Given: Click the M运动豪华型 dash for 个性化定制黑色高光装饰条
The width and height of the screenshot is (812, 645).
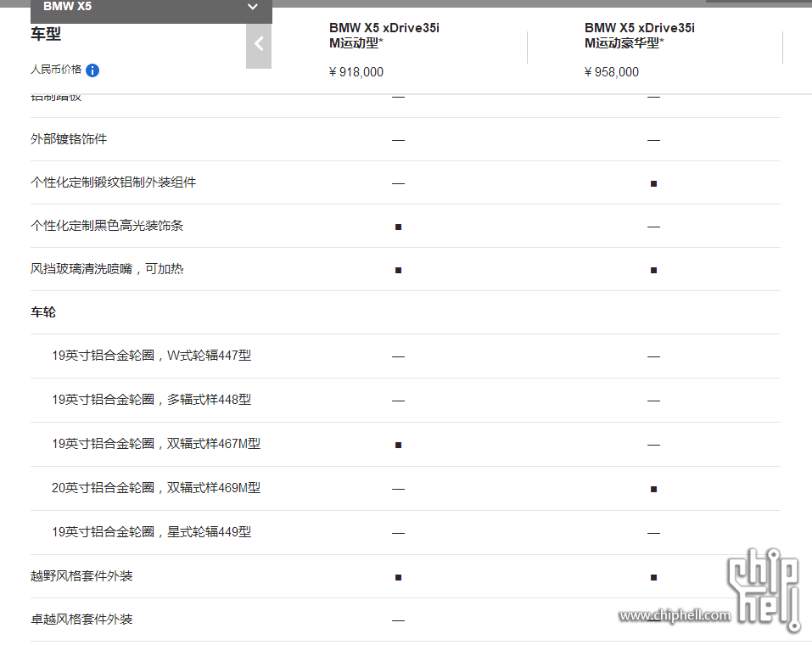Looking at the screenshot, I should pos(653,227).
